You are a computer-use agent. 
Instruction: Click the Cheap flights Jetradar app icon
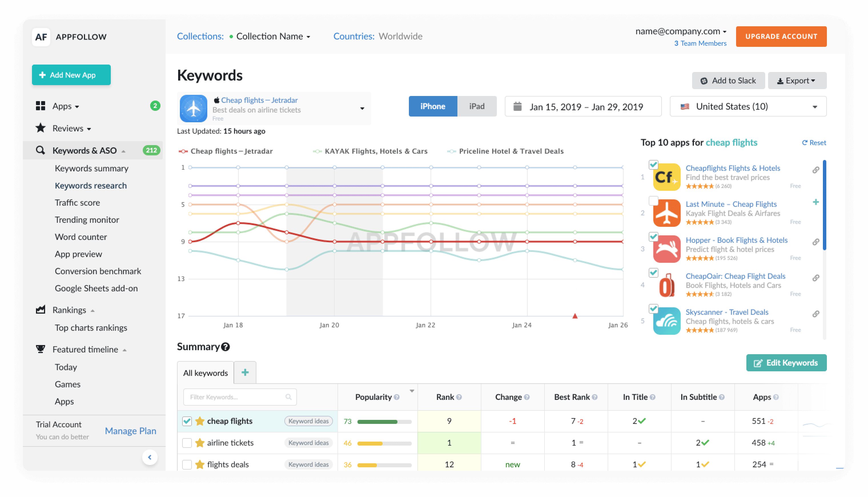tap(194, 109)
